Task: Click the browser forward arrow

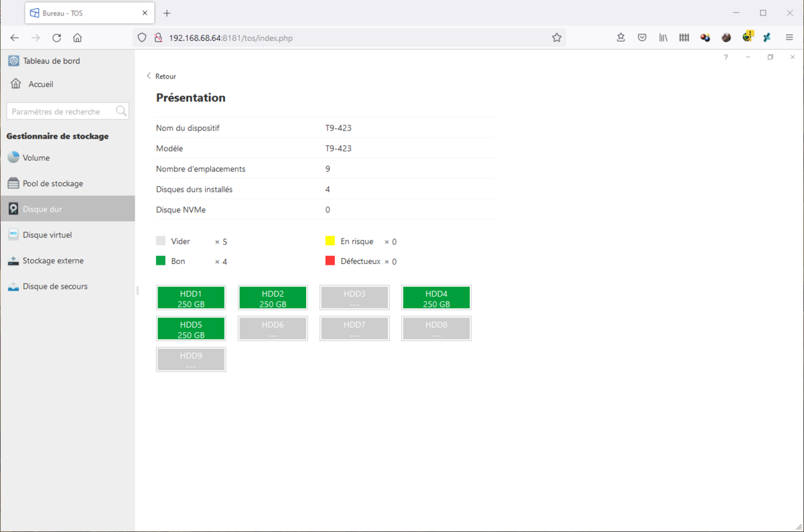Action: (36, 38)
